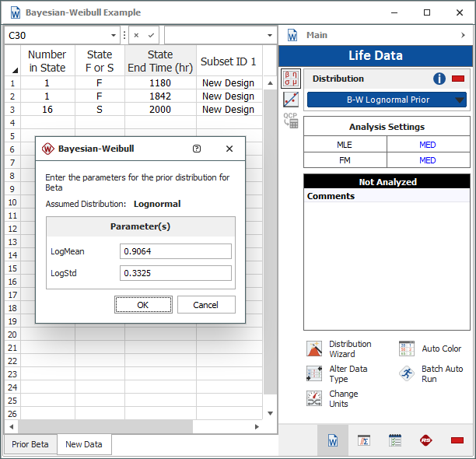476x459 pixels.
Task: Open the cell reference C30 name box dropdown
Action: 115,36
